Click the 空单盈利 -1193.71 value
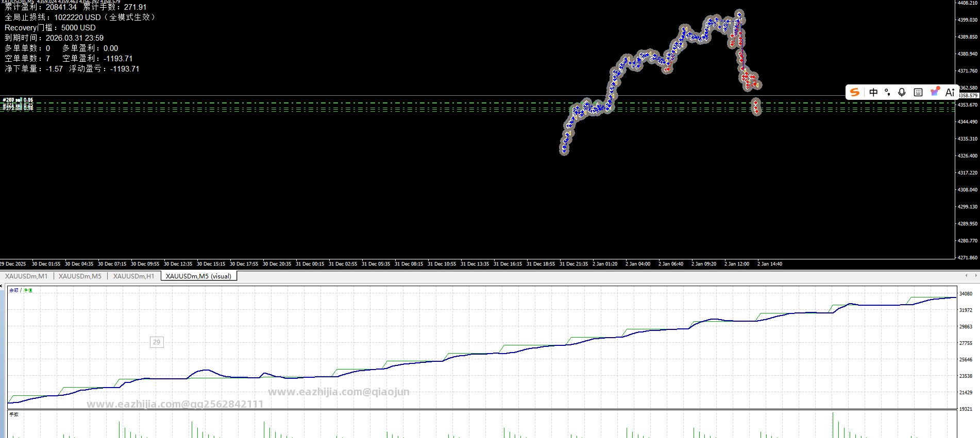 coord(97,59)
